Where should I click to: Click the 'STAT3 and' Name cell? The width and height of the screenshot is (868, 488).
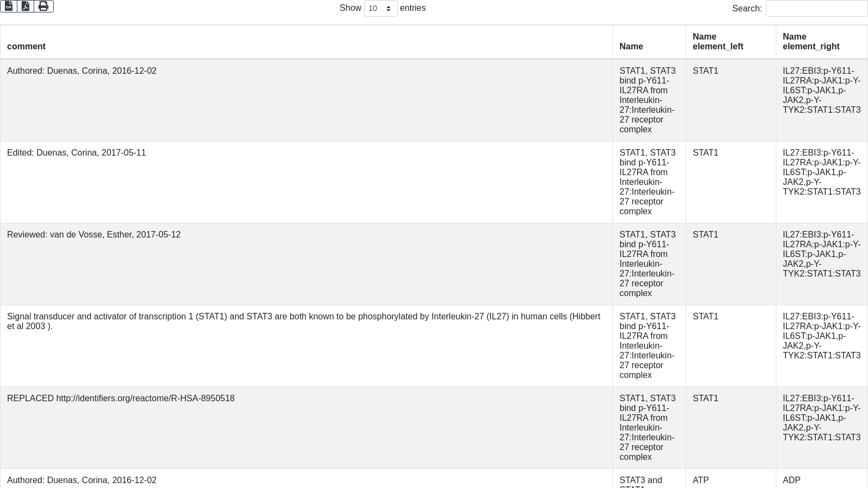pos(641,480)
